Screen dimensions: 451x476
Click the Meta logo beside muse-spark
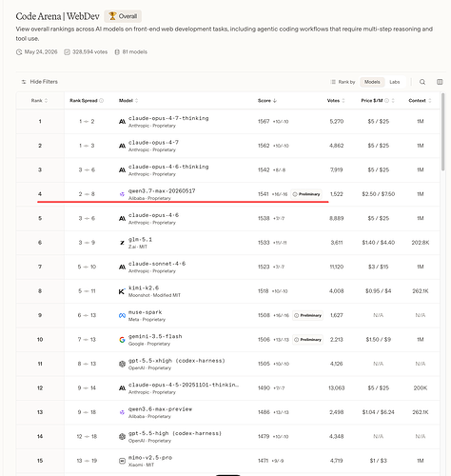[122, 315]
